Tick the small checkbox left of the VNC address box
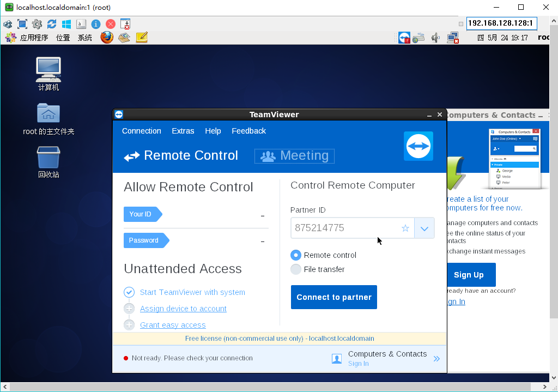Screen dimensions: 558x392 [461, 24]
